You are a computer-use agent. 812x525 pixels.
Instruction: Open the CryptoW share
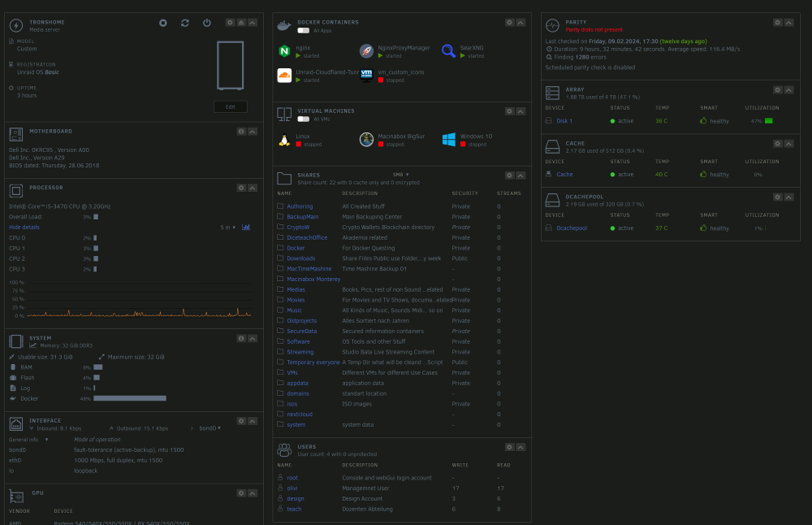(298, 227)
